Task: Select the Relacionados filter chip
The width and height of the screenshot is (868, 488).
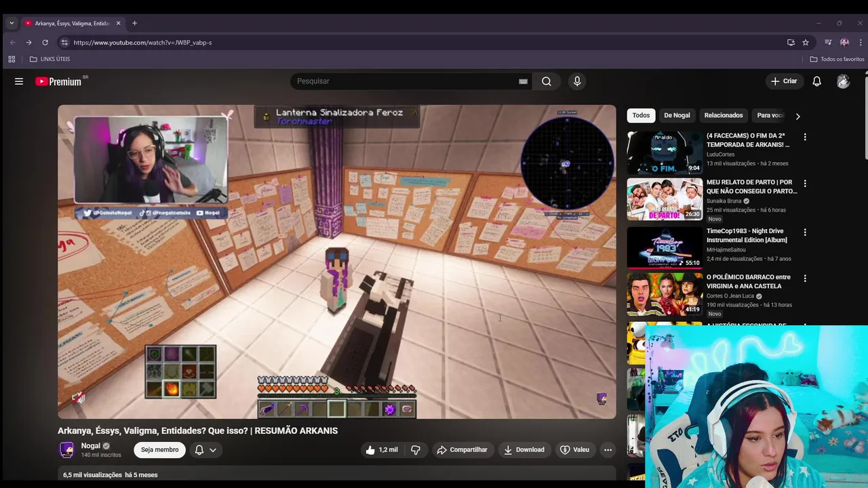Action: pos(724,115)
